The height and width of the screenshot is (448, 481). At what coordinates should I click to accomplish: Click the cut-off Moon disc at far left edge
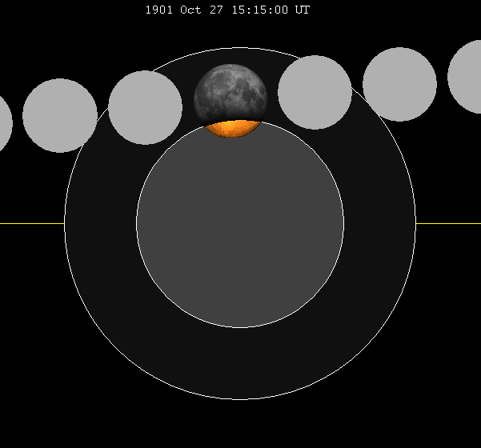click(x=4, y=124)
